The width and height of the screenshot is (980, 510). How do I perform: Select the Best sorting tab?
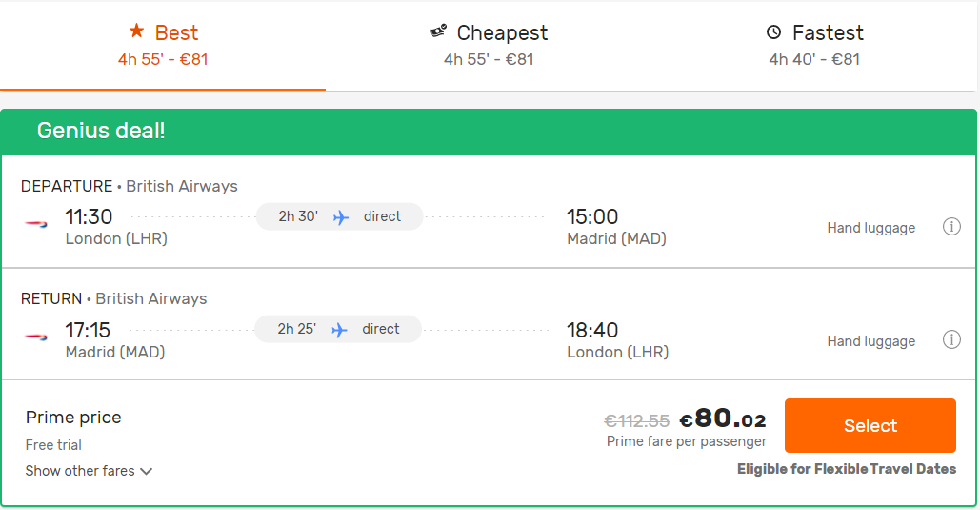pos(163,45)
